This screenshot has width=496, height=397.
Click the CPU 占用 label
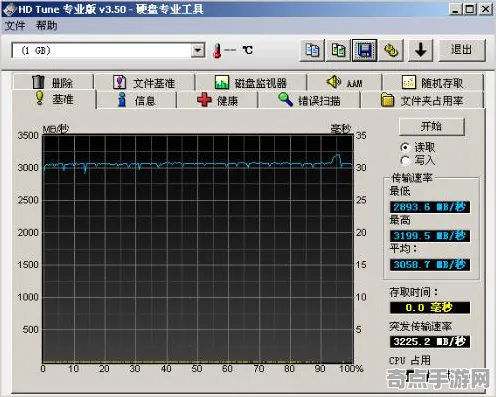tap(410, 360)
